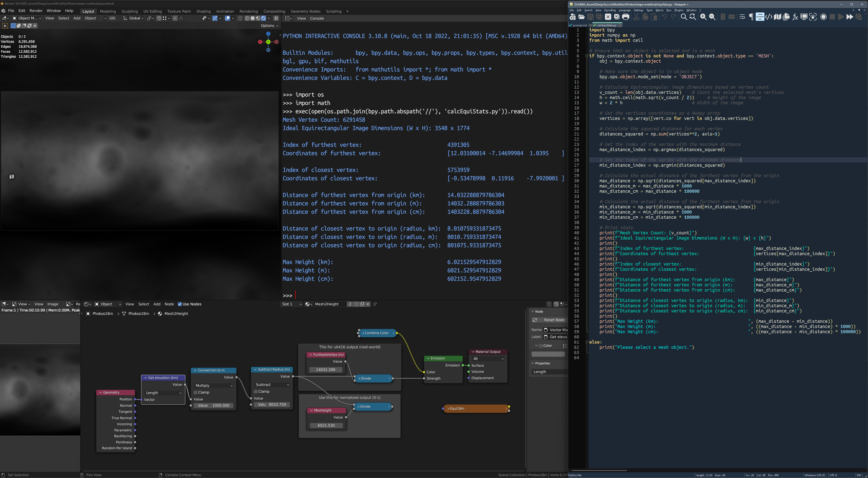
Task: Toggle snapping magnet in 3D viewport header
Action: pos(159,18)
